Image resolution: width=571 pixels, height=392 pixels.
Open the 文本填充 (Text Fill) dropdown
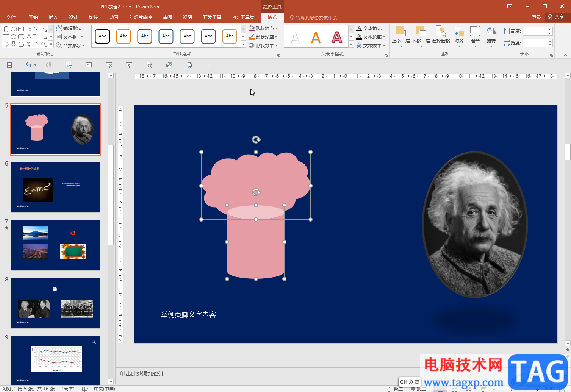(x=371, y=28)
